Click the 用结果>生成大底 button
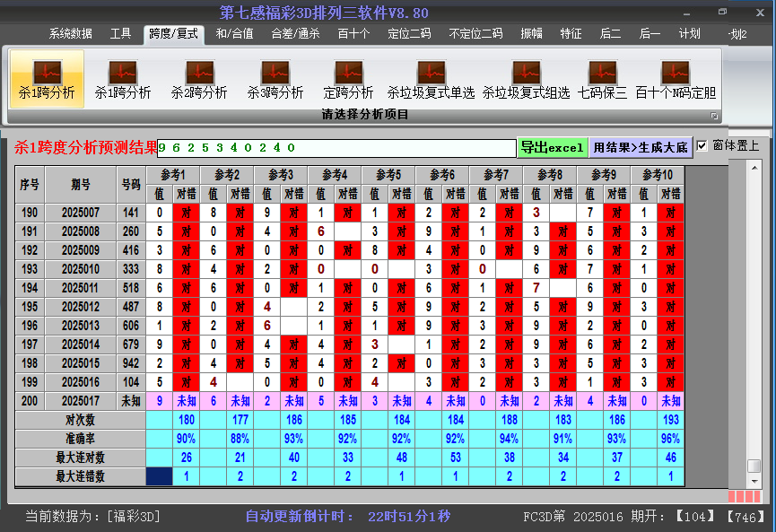This screenshot has height=532, width=776. (641, 147)
